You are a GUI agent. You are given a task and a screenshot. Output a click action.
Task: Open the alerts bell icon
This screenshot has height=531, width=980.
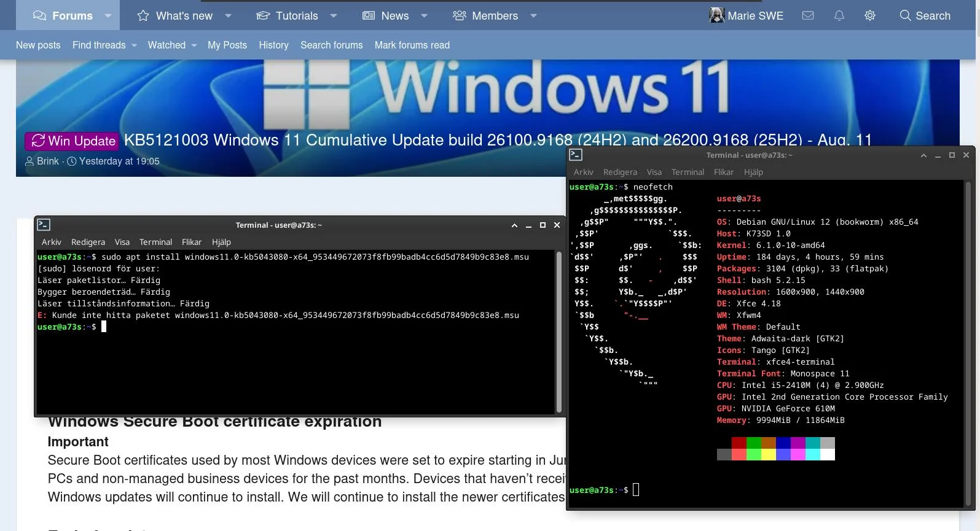[x=839, y=15]
